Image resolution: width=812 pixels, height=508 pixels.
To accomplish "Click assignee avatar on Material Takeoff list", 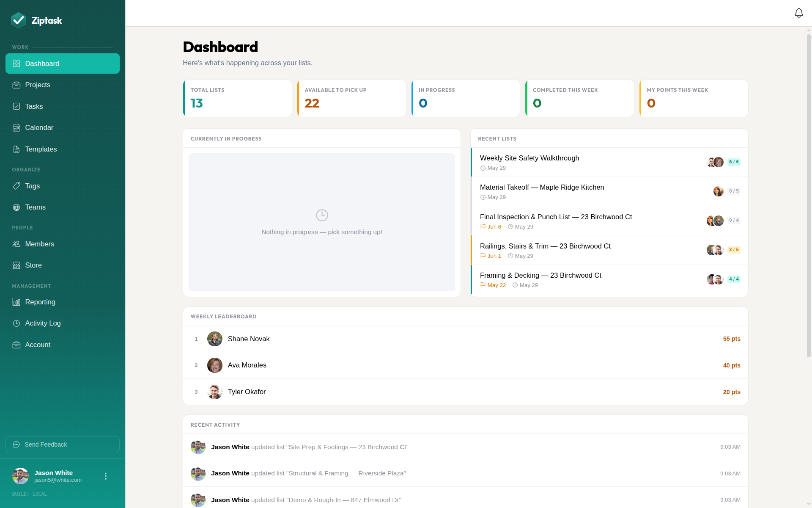I will tap(719, 191).
